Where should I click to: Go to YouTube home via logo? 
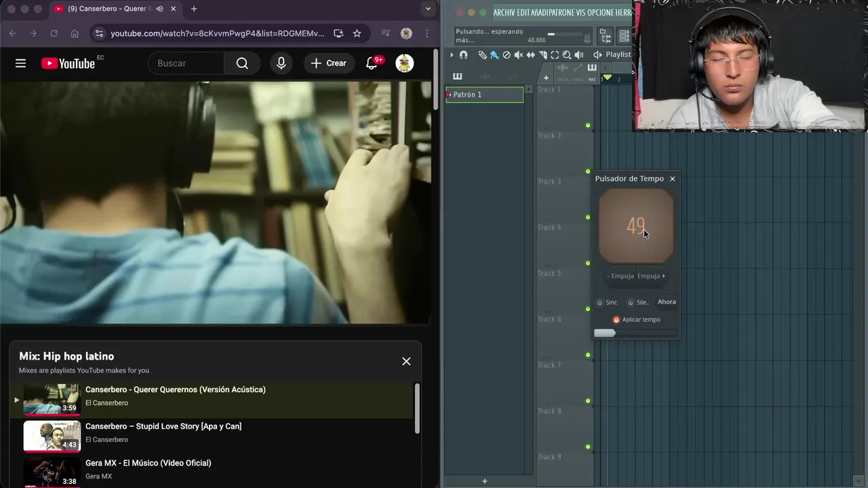pyautogui.click(x=68, y=63)
